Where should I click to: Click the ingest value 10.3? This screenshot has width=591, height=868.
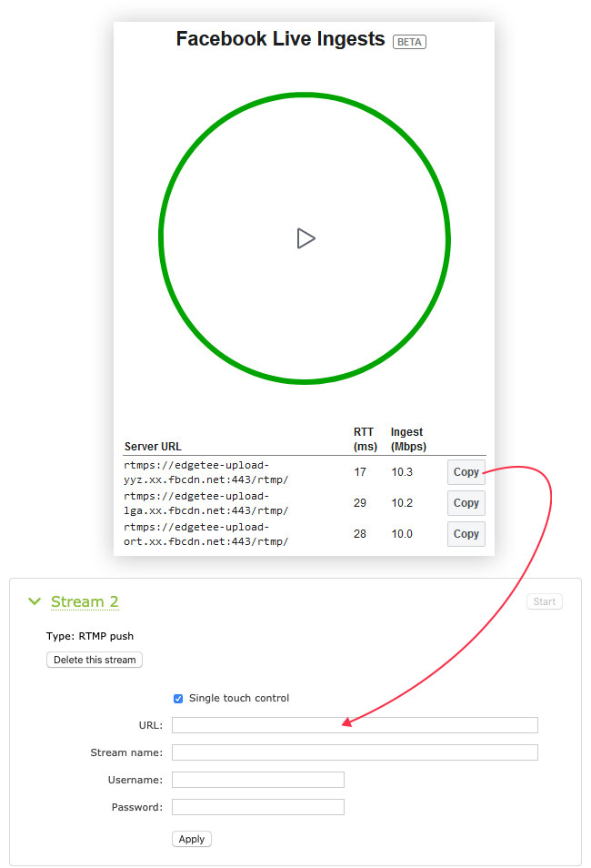(402, 472)
